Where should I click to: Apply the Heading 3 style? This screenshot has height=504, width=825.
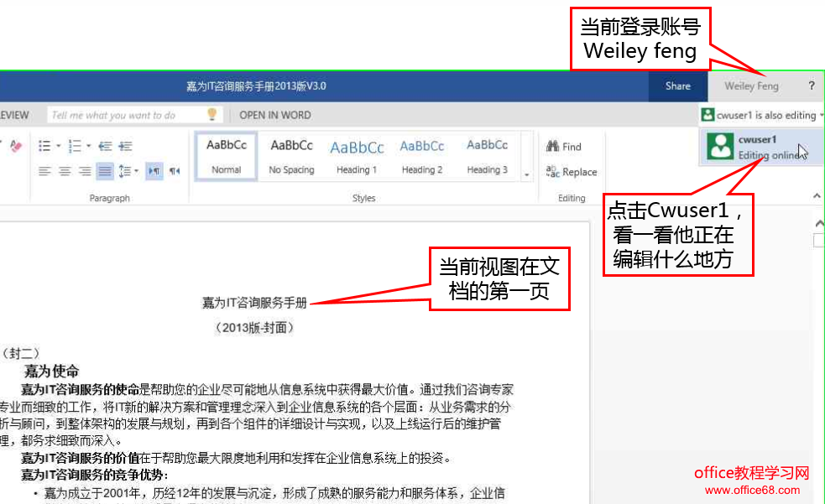click(488, 157)
